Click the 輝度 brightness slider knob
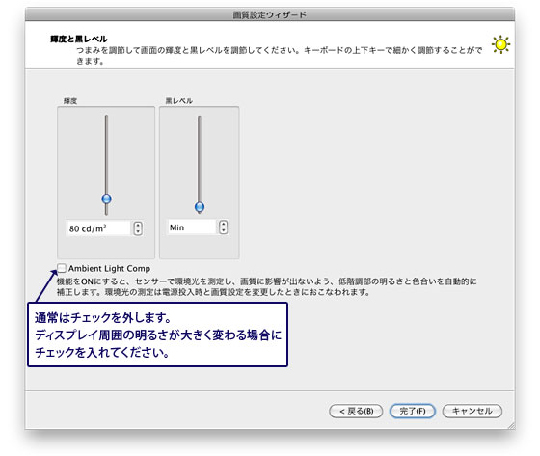The image size is (540, 456). (106, 199)
